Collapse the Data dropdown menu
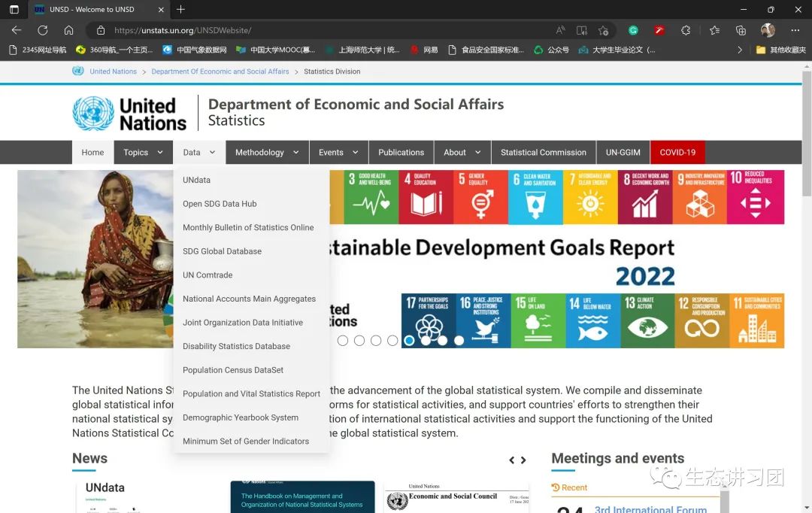The image size is (812, 513). pyautogui.click(x=199, y=153)
